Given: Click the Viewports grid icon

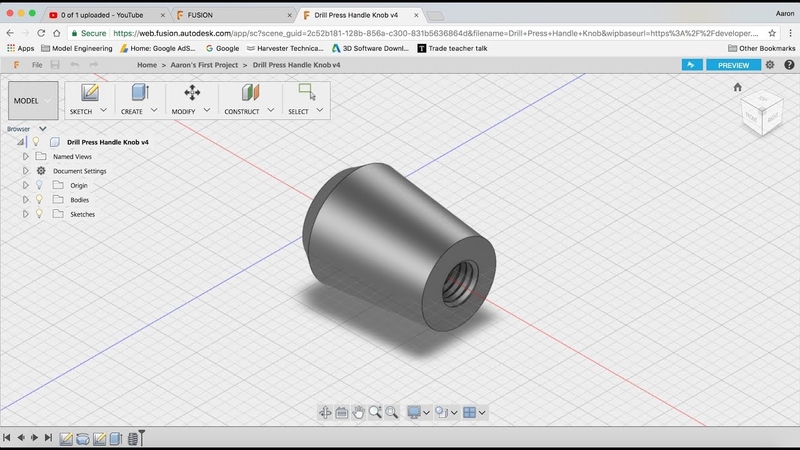Looking at the screenshot, I should click(469, 412).
